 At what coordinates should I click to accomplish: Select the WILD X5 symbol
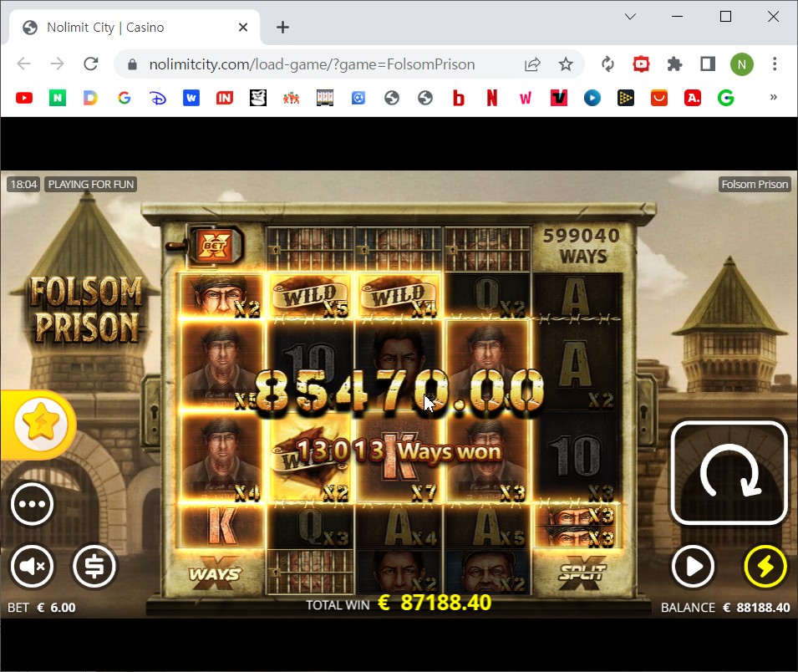[x=310, y=297]
